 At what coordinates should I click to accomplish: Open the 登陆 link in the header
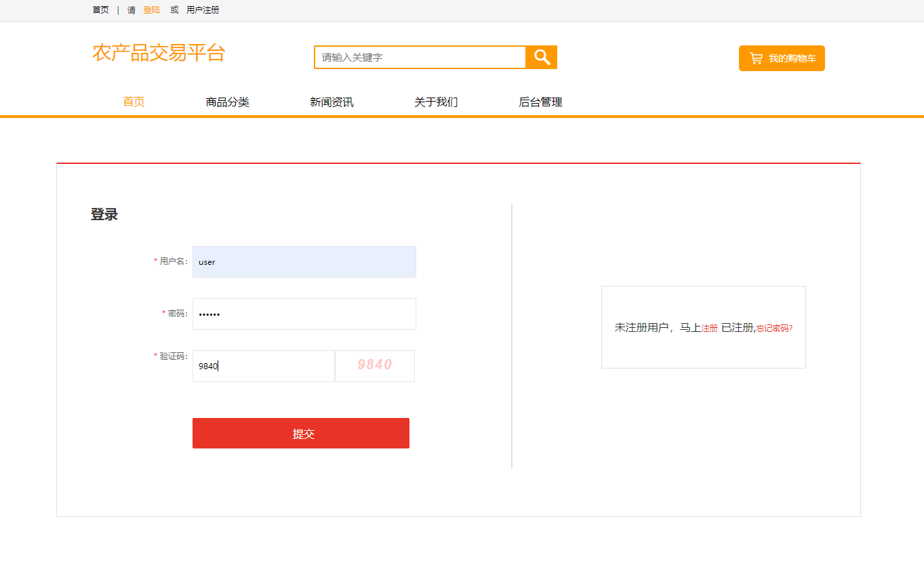[x=150, y=9]
